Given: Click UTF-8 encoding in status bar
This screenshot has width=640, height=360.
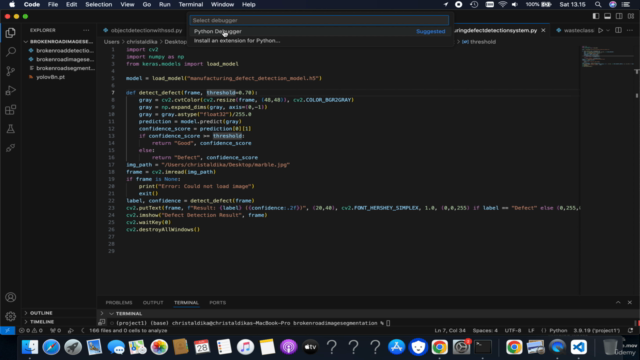Looking at the screenshot, I should [x=513, y=331].
